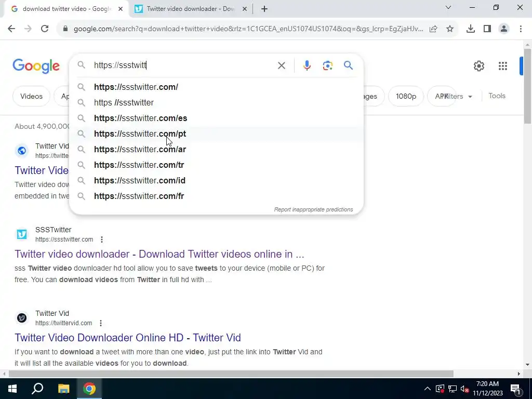Open more options for SSSTwitter result
Viewport: 532px width, 399px height.
[x=102, y=240]
